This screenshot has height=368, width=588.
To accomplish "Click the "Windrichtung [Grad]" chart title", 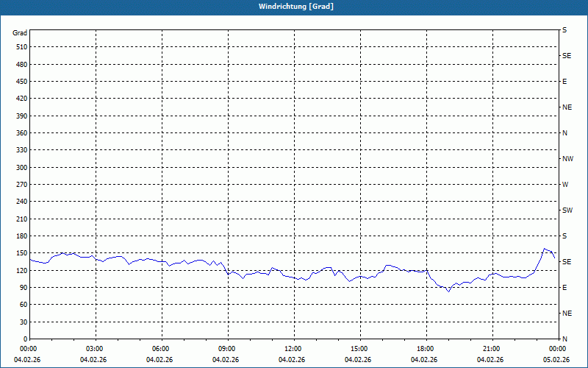I will coord(296,7).
